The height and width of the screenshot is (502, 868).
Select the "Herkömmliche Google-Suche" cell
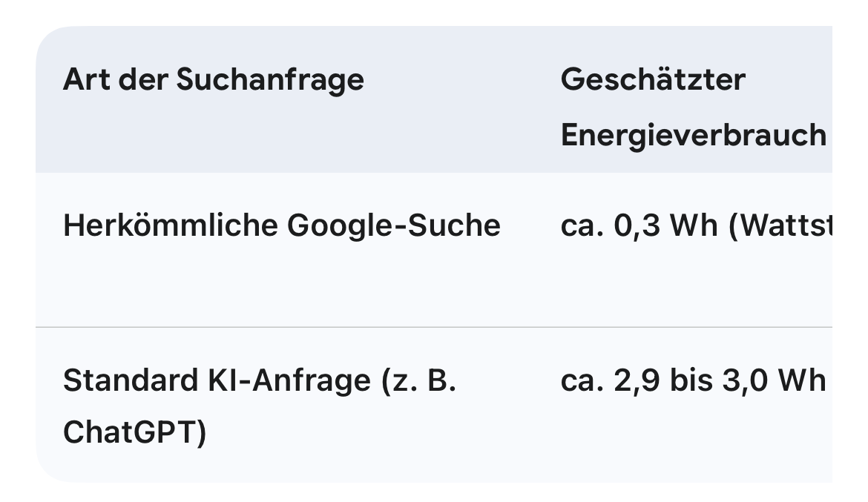click(281, 225)
